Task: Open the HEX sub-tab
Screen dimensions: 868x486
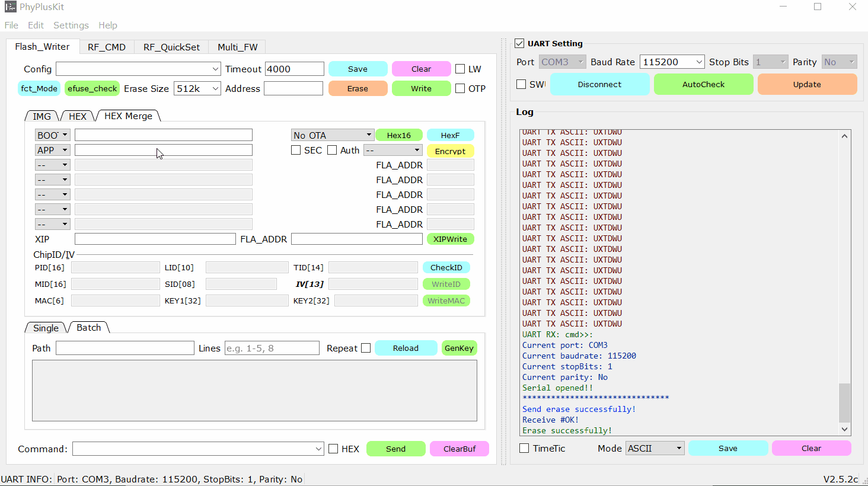Action: coord(78,116)
